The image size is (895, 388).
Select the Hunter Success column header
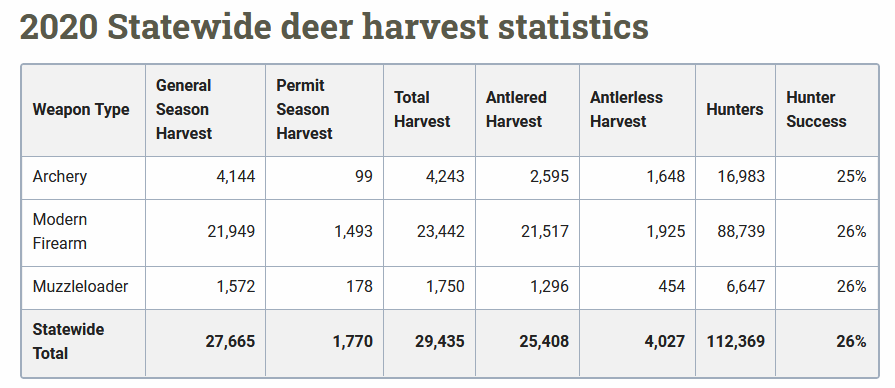[x=816, y=110]
